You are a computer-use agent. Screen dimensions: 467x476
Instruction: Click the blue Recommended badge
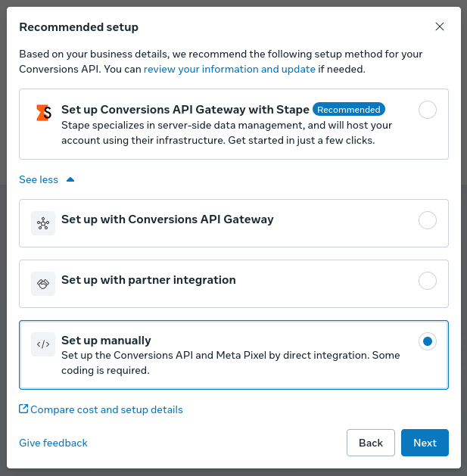(349, 109)
